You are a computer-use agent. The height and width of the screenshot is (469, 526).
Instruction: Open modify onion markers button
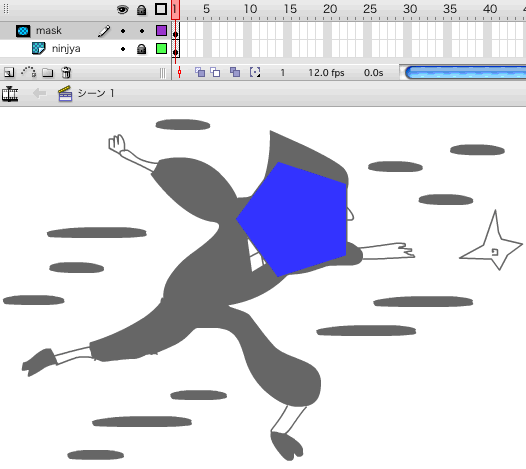(x=255, y=72)
